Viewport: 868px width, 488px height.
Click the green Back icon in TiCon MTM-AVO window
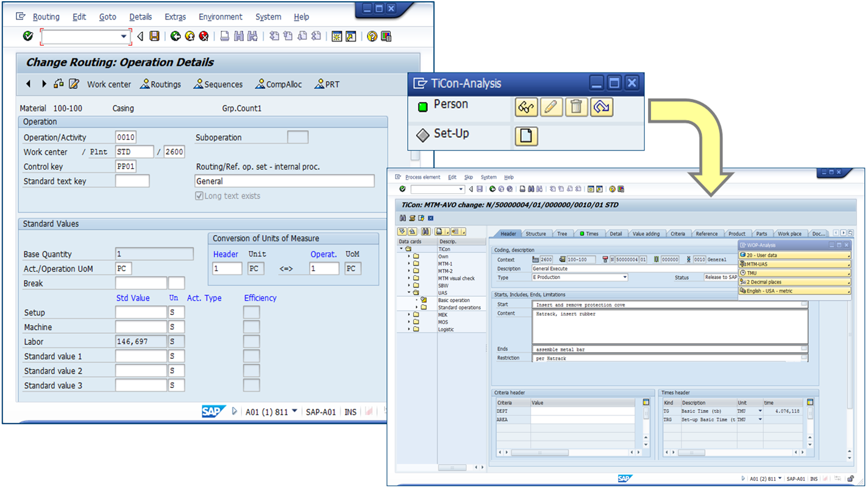(492, 189)
